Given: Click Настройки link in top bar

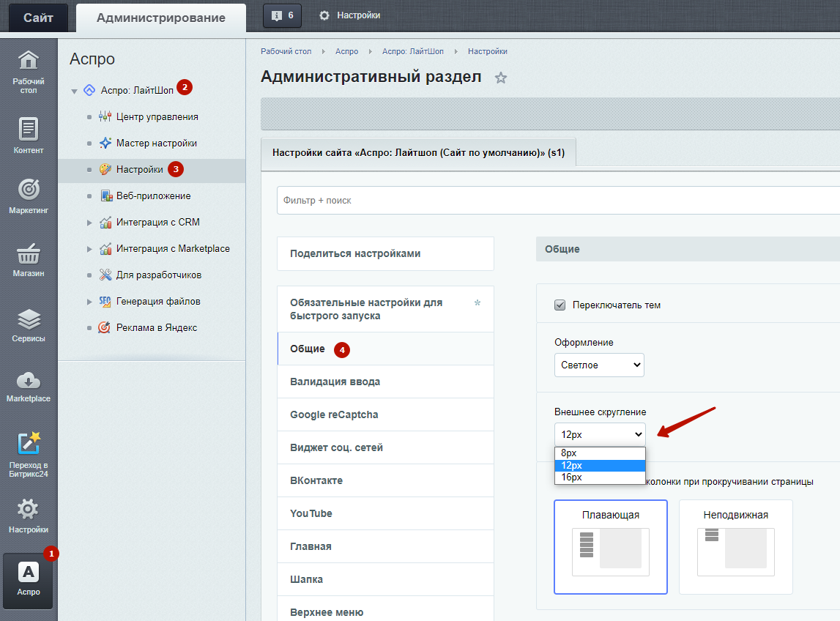Looking at the screenshot, I should tap(358, 15).
